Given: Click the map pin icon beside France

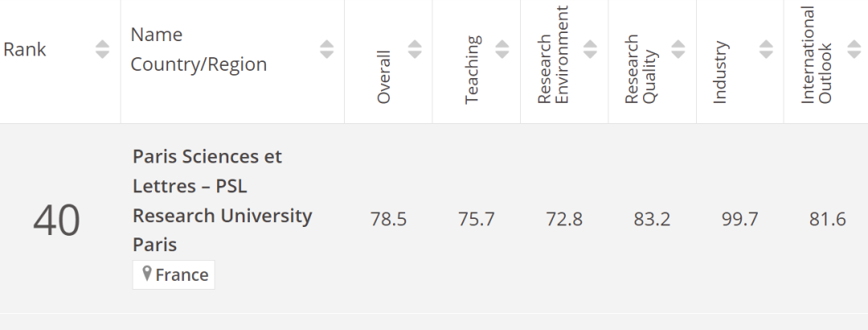Looking at the screenshot, I should [147, 274].
